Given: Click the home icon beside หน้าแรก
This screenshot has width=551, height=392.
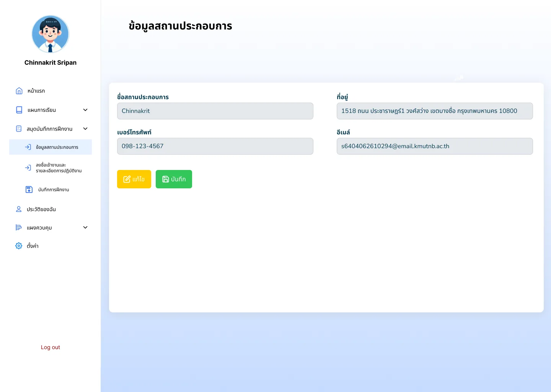Looking at the screenshot, I should tap(19, 91).
